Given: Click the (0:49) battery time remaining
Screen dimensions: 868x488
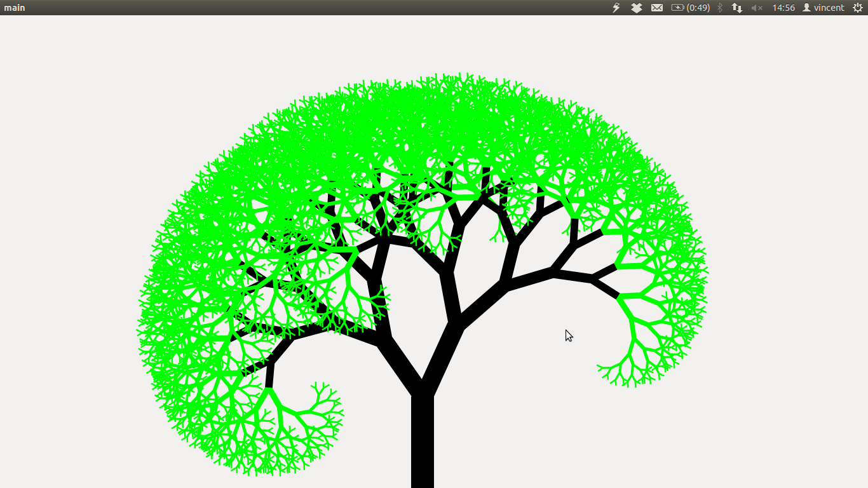Looking at the screenshot, I should click(x=698, y=8).
